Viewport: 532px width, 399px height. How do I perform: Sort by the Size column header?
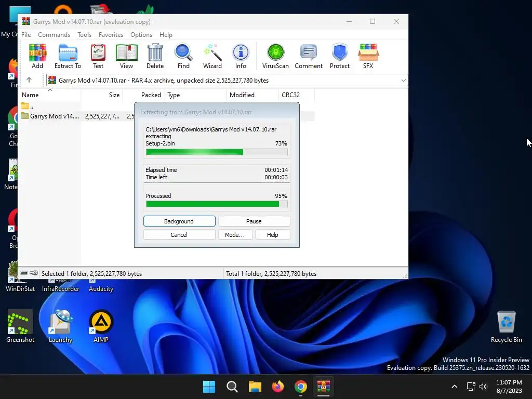pos(102,95)
